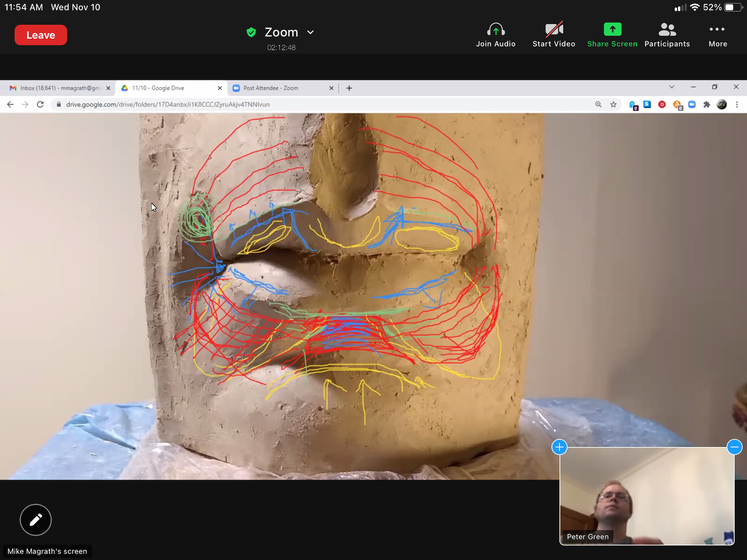The width and height of the screenshot is (747, 560).
Task: Open the Zoom browser extension icon
Action: click(691, 105)
